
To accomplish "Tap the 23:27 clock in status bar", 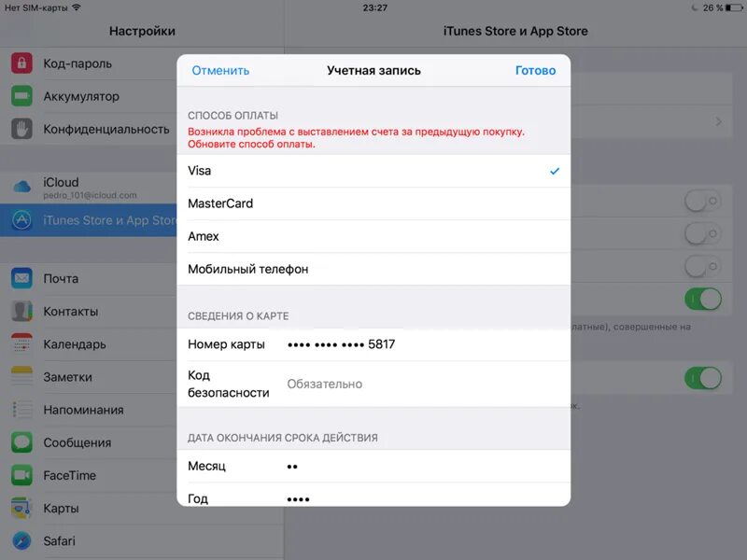I will (x=375, y=7).
